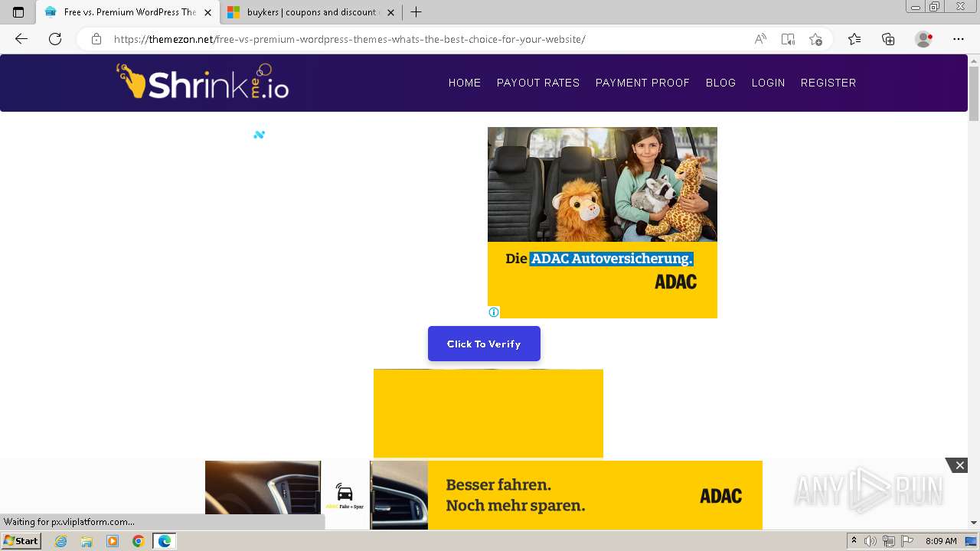Open Favorites list icon
This screenshot has height=551, width=980.
pyautogui.click(x=854, y=39)
